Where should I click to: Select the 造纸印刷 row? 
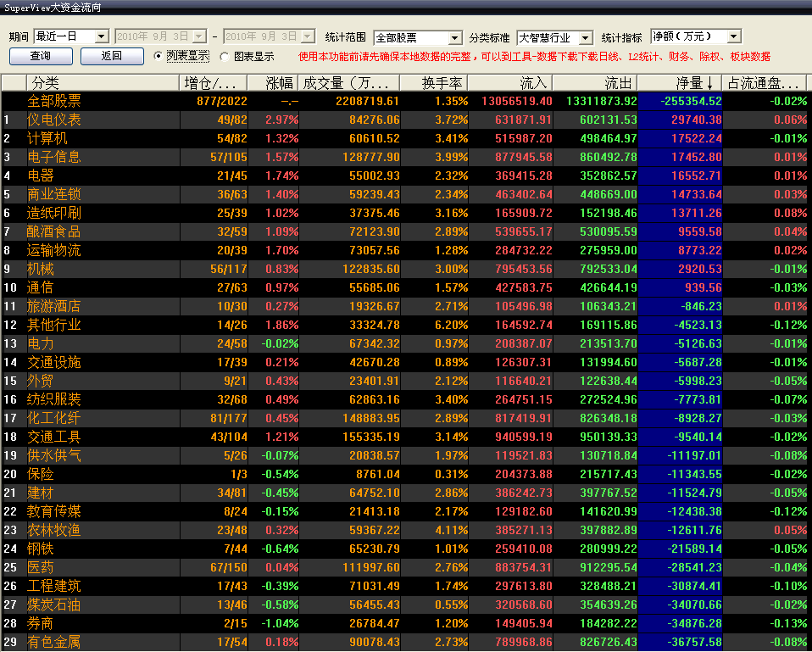[x=405, y=214]
